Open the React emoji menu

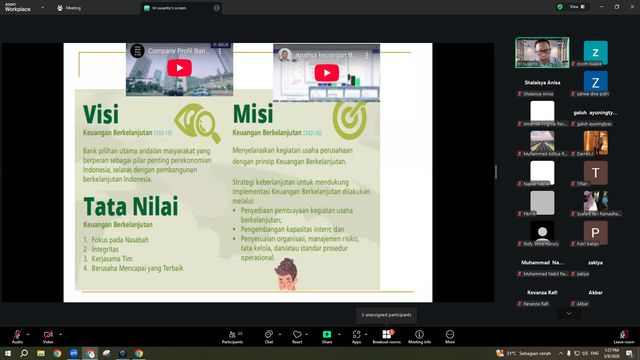(x=297, y=337)
